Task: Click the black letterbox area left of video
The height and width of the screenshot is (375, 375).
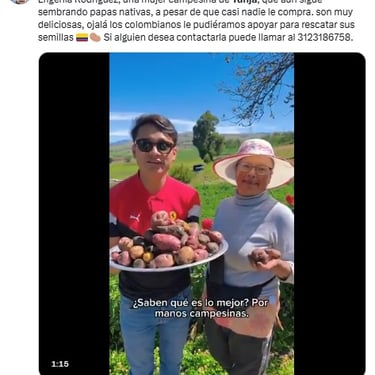Action: pos(74,213)
